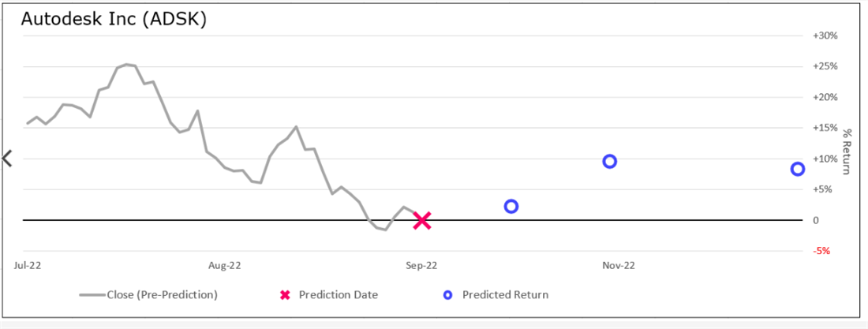This screenshot has height=329, width=868.
Task: Click the Nov-22 date axis label
Action: click(x=619, y=266)
